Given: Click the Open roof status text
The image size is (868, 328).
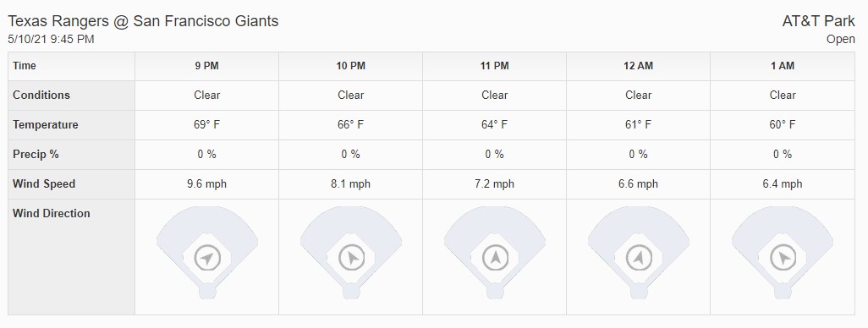Looking at the screenshot, I should (840, 40).
